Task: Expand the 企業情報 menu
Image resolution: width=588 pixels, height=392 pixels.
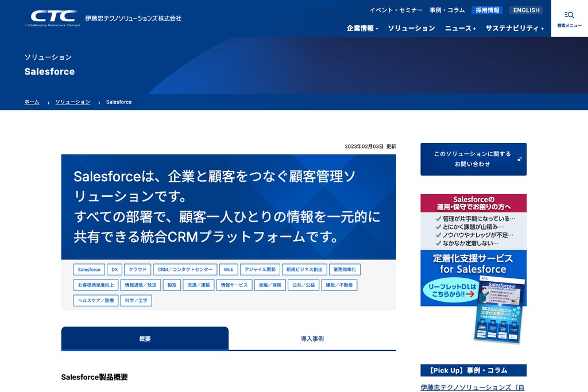Action: pos(362,28)
